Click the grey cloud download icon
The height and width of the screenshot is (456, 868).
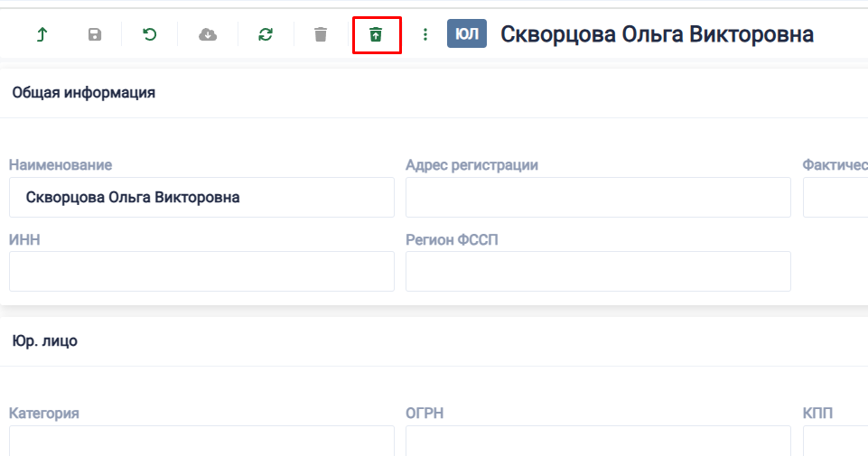tap(208, 34)
